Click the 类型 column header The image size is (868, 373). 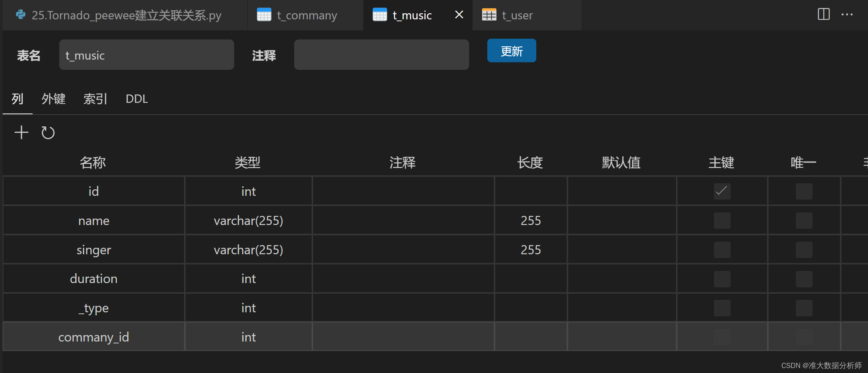(x=248, y=163)
